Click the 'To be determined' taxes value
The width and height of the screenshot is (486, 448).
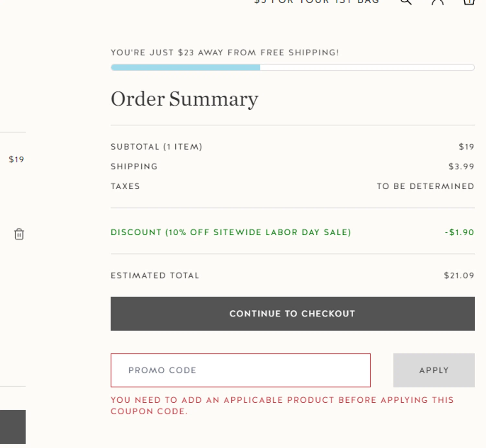pyautogui.click(x=425, y=186)
